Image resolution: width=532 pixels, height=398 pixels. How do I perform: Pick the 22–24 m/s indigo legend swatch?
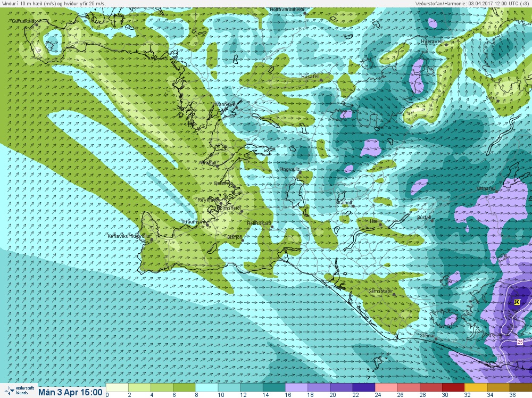[x=364, y=387]
